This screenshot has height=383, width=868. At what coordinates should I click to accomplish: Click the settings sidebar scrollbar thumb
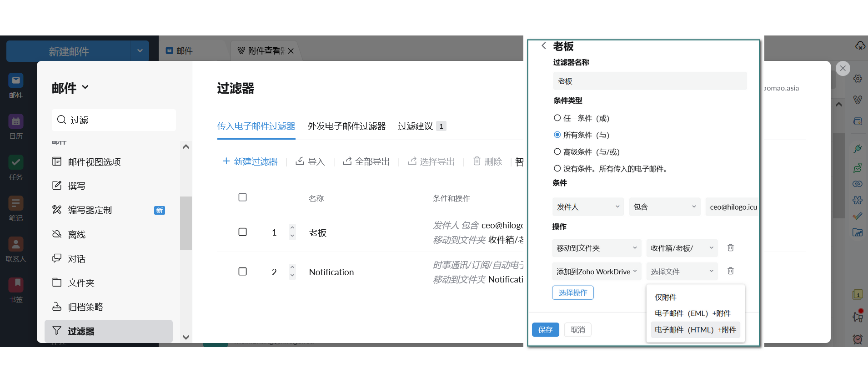point(186,223)
